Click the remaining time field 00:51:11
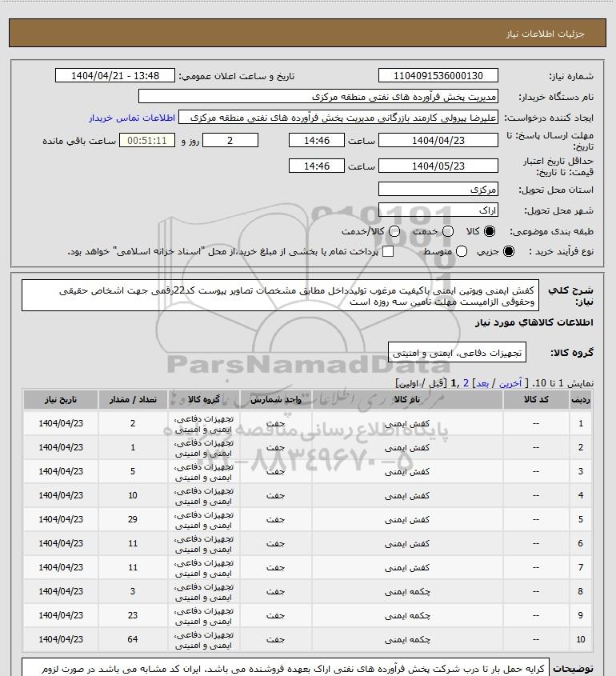Image resolution: width=616 pixels, height=676 pixels. (x=147, y=140)
